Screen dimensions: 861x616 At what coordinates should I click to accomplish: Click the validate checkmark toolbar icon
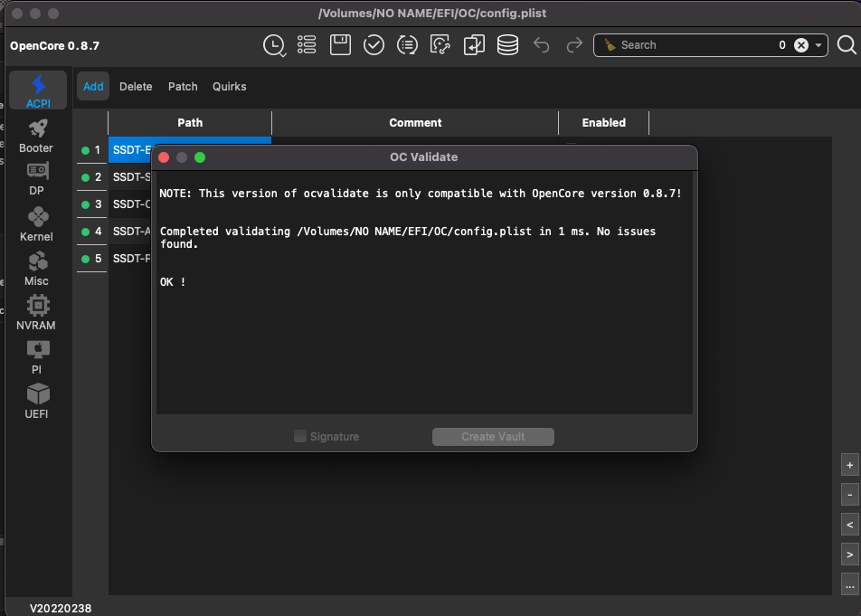(x=374, y=45)
